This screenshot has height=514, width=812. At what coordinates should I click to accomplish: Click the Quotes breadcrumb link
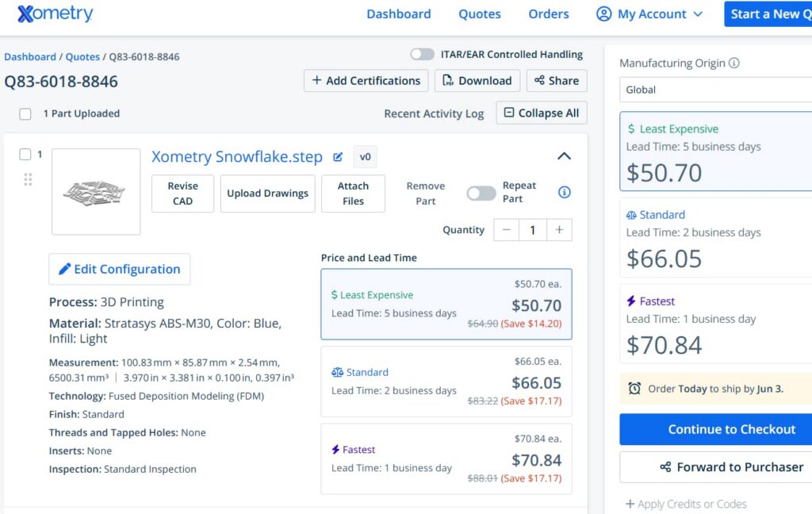82,56
